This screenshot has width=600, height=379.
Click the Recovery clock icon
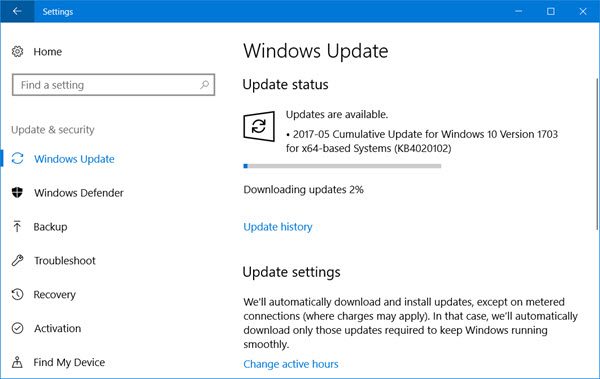point(17,294)
